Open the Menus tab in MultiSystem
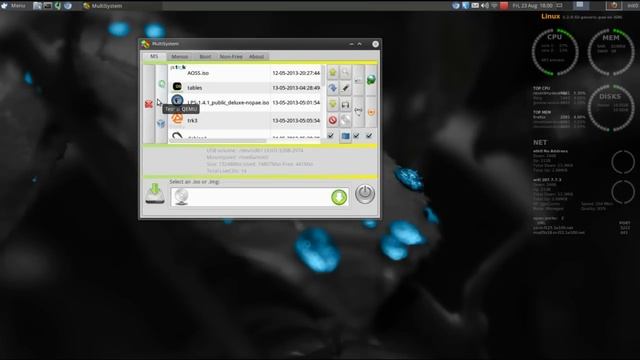The height and width of the screenshot is (360, 640). pyautogui.click(x=180, y=56)
